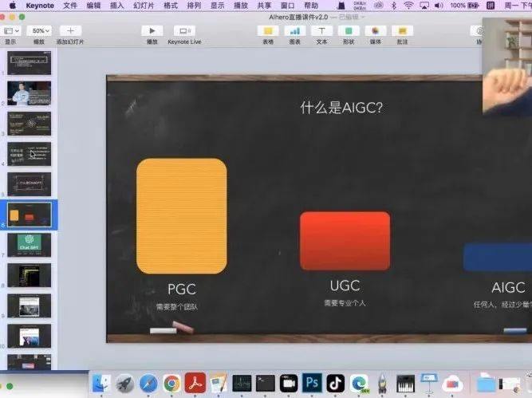The image size is (532, 398).
Task: Select slide 2 thumbnail with presenter photo
Action: (x=30, y=93)
